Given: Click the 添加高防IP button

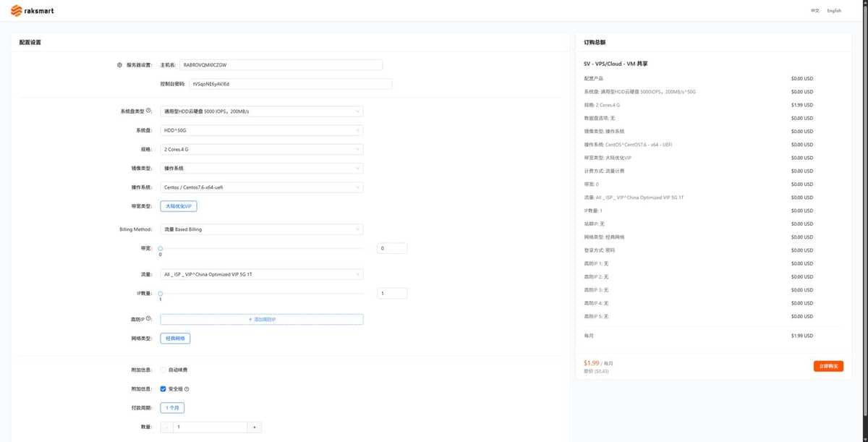Looking at the screenshot, I should 262,319.
